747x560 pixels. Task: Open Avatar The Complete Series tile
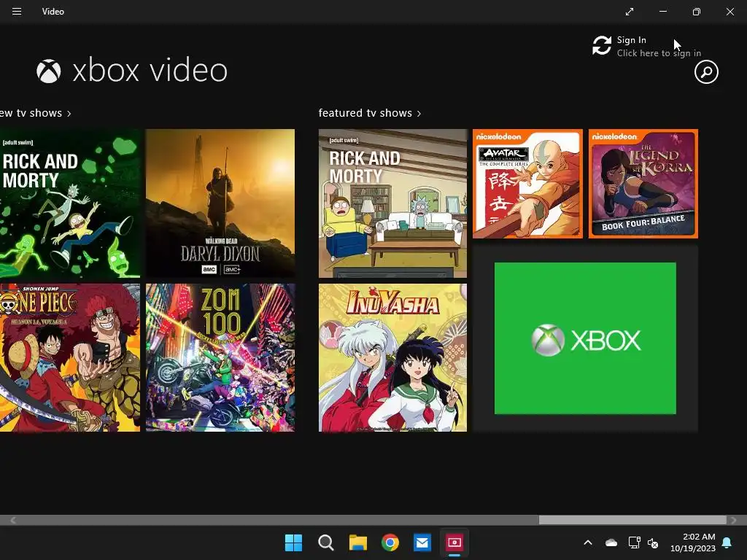tap(527, 184)
